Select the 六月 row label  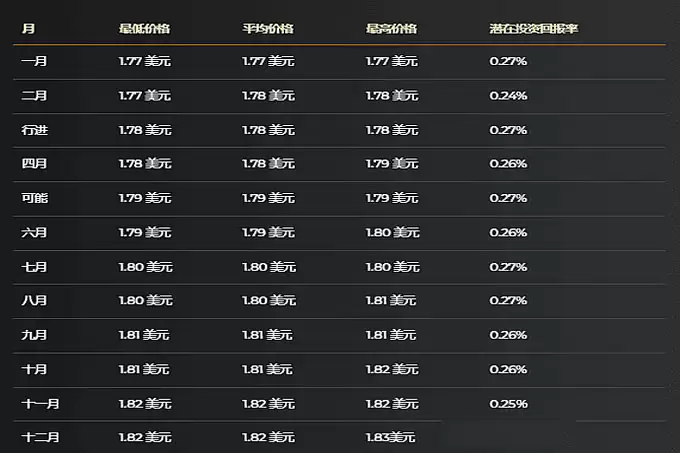click(33, 232)
